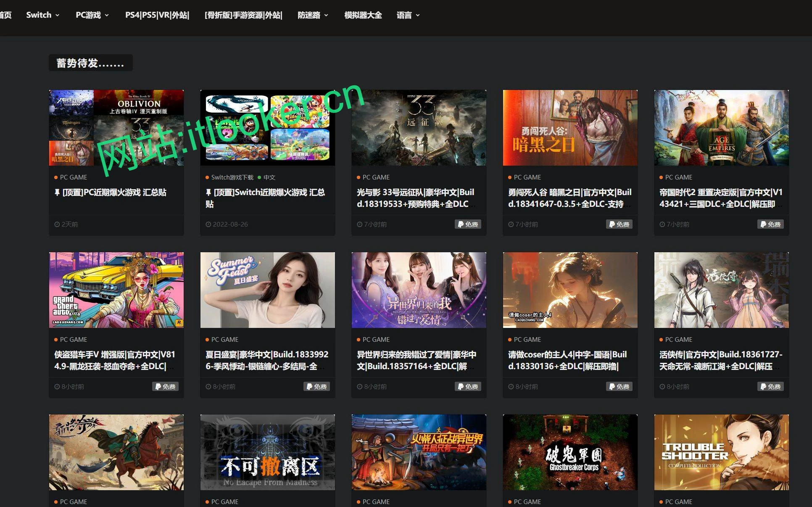Expand the PC游戏 dropdown menu
This screenshot has width=812, height=507.
pos(92,15)
